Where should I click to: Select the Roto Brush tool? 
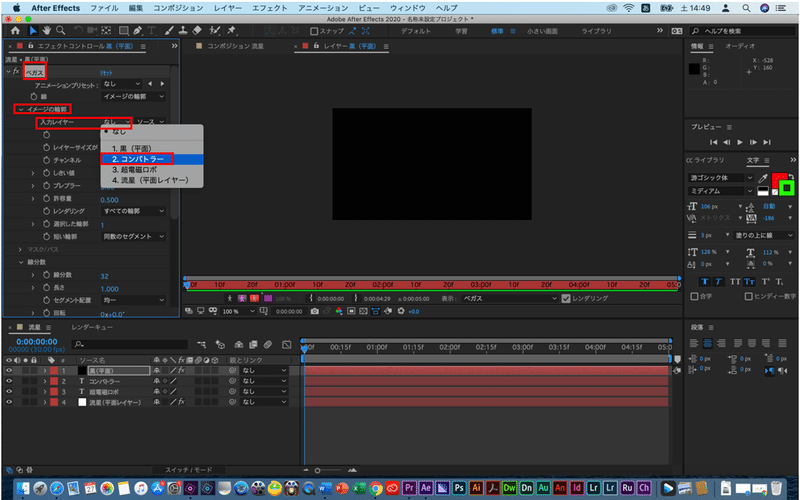point(215,31)
